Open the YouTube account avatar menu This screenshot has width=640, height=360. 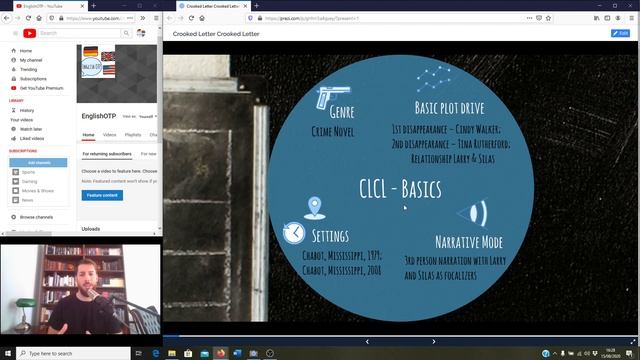tap(141, 33)
